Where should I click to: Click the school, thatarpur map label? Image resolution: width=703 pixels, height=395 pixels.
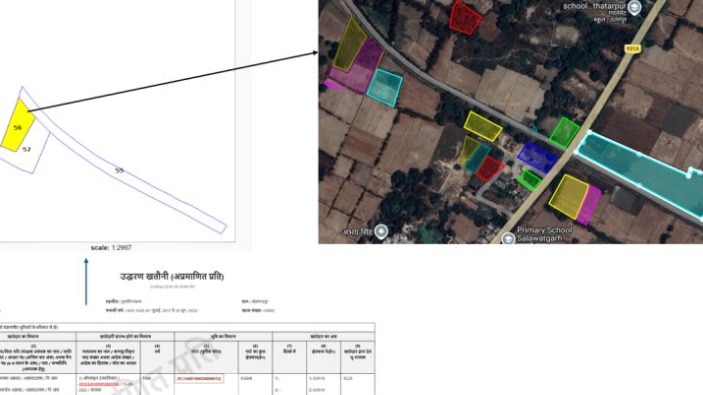pos(594,6)
